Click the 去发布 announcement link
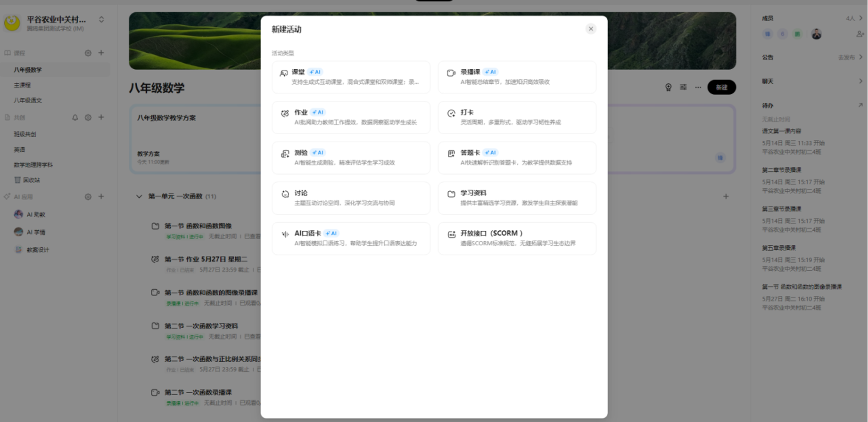 click(x=846, y=57)
